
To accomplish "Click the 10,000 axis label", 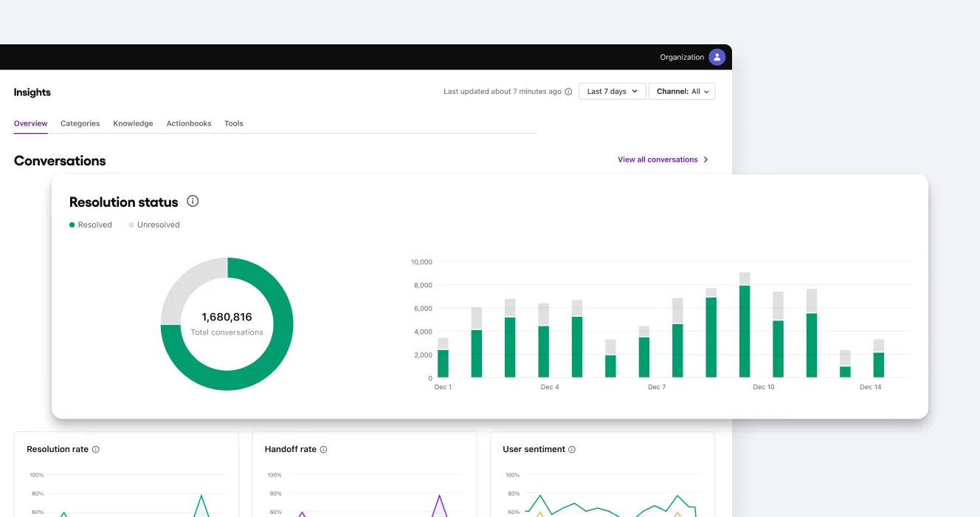I will (x=421, y=261).
